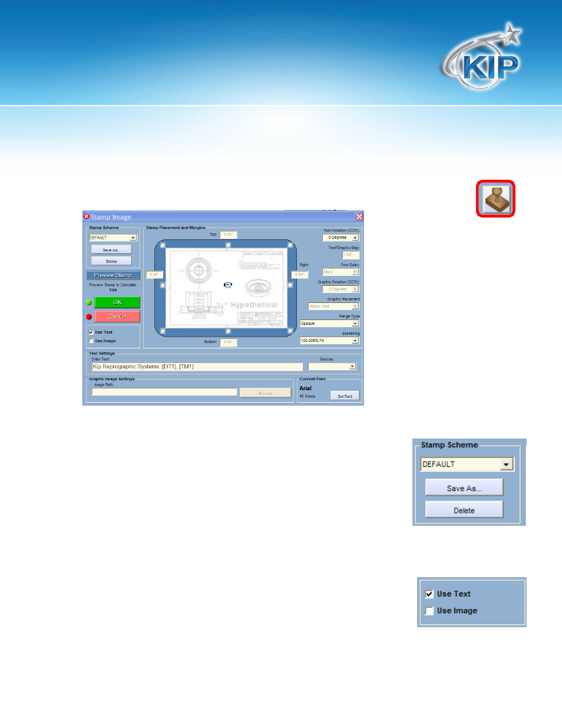Select the bottom-left stamp placement handle
This screenshot has height=728, width=562.
point(163,331)
